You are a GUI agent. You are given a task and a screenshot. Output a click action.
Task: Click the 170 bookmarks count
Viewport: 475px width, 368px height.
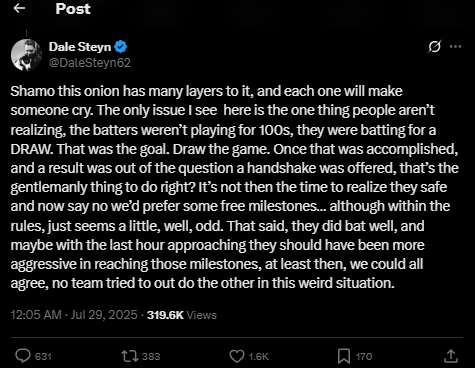point(364,357)
